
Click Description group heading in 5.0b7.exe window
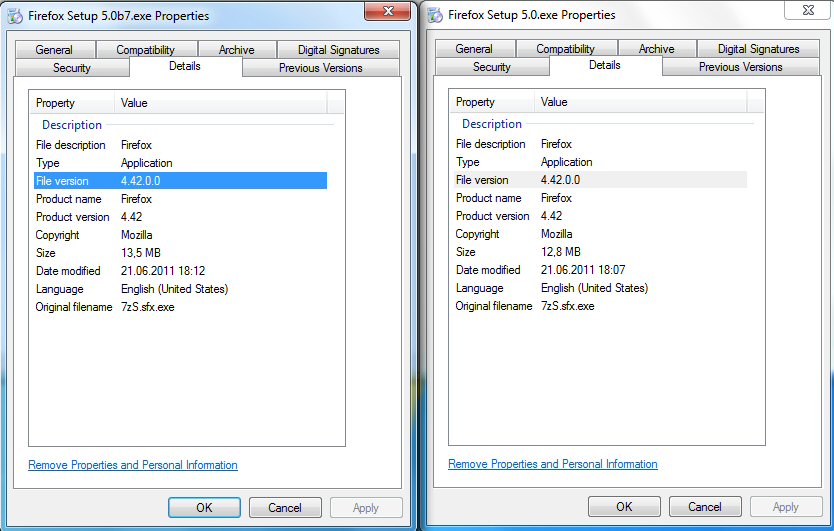pyautogui.click(x=72, y=125)
